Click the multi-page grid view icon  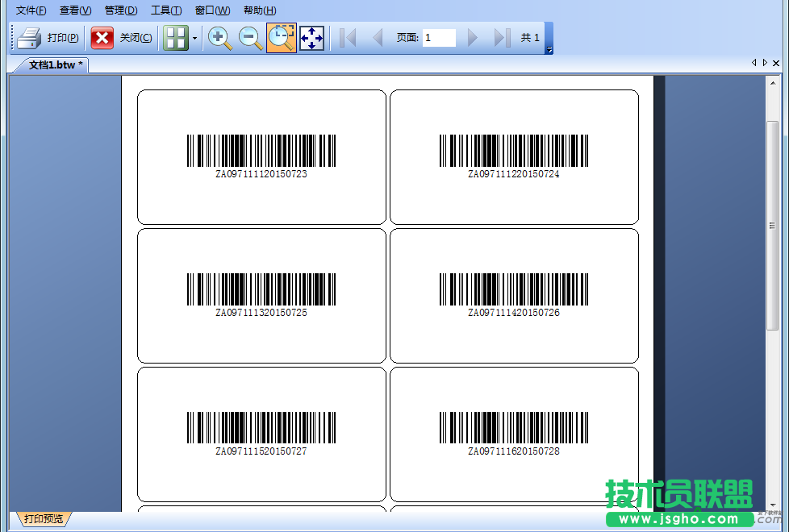tap(175, 38)
